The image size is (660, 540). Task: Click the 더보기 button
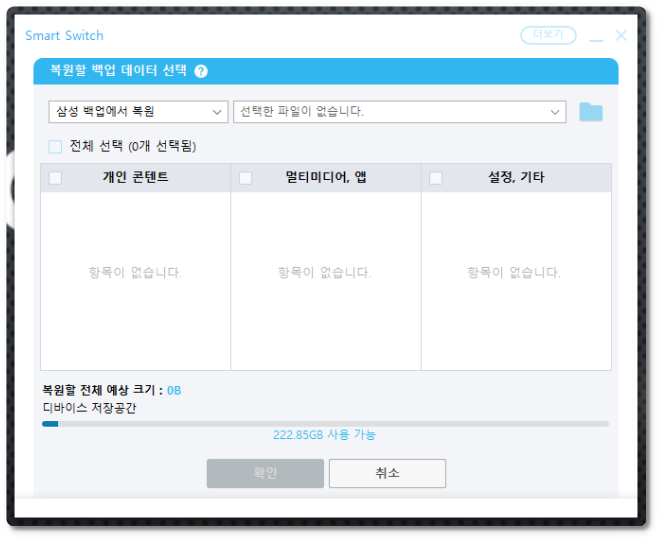548,35
